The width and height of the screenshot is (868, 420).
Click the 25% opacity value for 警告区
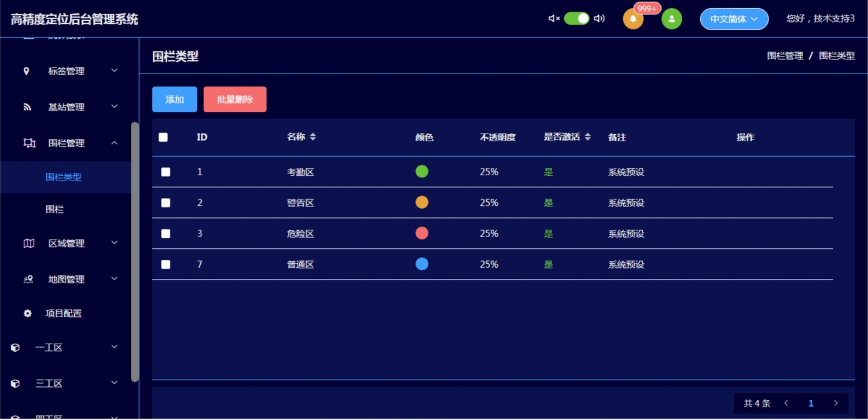point(489,202)
